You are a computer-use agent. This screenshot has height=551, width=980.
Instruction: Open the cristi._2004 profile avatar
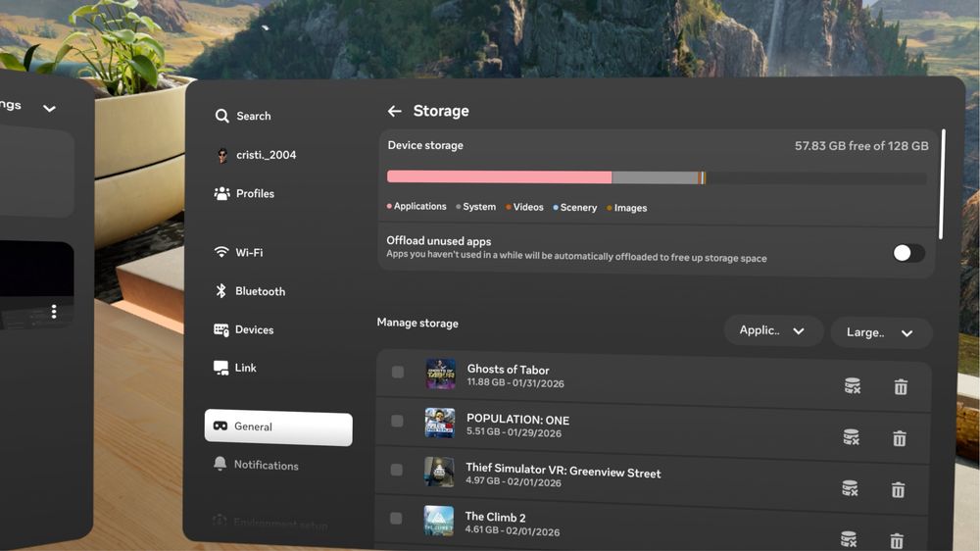(x=221, y=155)
